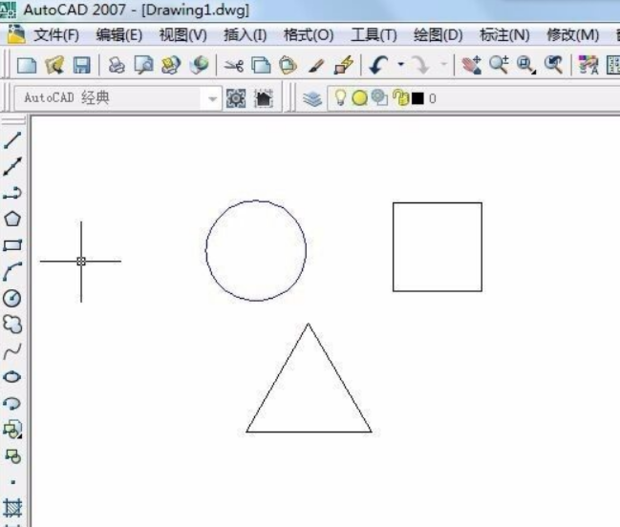
Task: Toggle layer 0 freeze sun icon
Action: click(x=359, y=98)
